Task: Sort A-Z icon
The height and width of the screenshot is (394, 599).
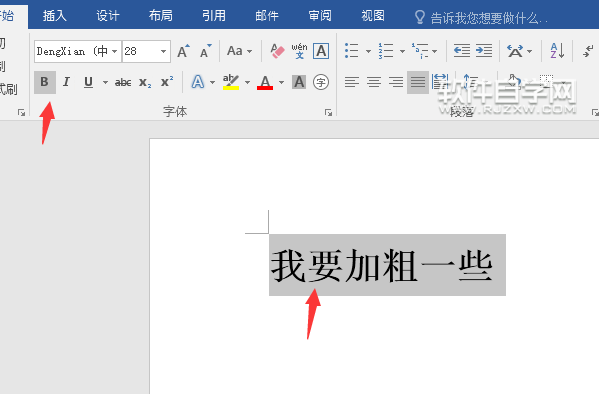Action: click(x=557, y=51)
